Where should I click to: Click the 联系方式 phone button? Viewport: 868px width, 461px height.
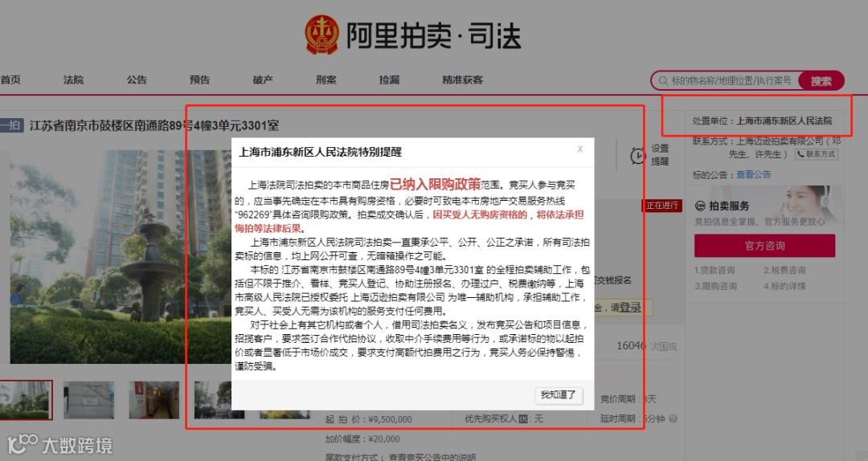[816, 154]
